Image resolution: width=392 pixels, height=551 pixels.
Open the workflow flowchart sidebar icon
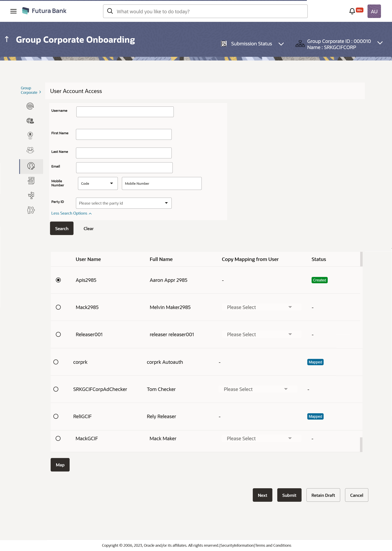click(31, 195)
